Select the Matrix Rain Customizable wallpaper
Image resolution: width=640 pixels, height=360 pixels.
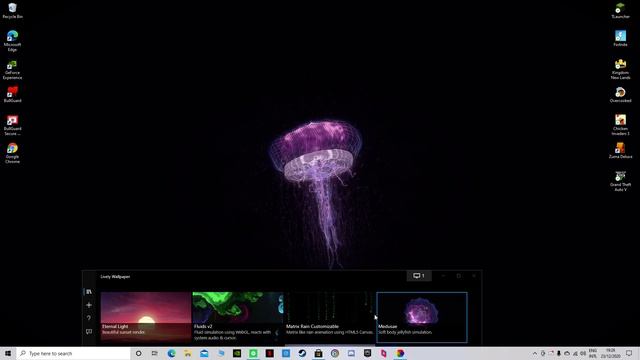(x=330, y=317)
